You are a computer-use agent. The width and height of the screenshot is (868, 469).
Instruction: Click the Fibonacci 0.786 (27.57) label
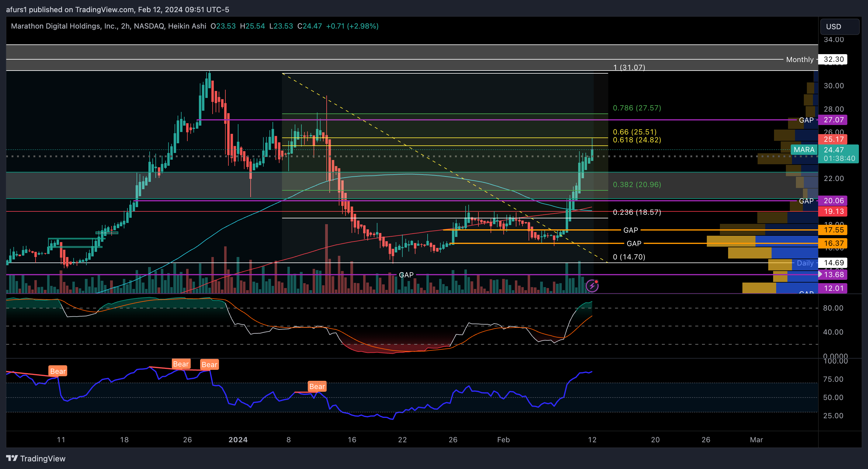[x=637, y=108]
